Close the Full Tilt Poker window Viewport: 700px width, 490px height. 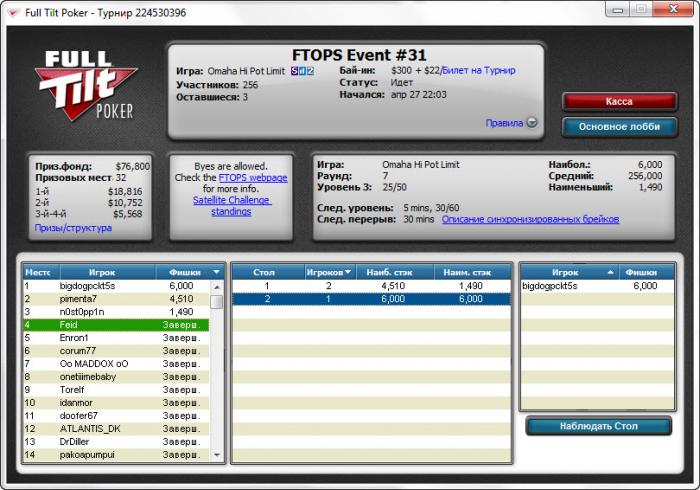[x=674, y=9]
